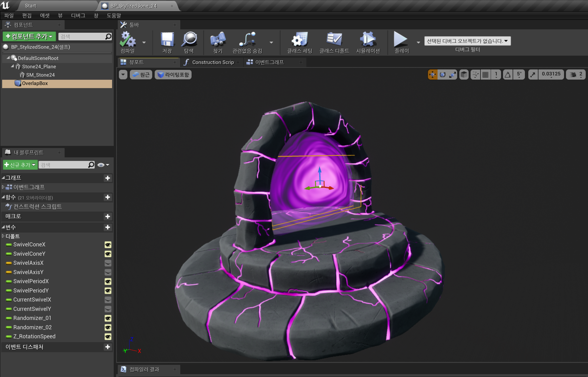
Task: Open camera speed setting showing 2
Action: pyautogui.click(x=576, y=74)
